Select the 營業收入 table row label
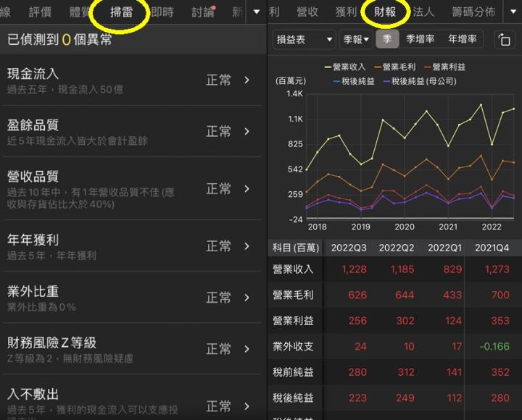 click(x=293, y=269)
